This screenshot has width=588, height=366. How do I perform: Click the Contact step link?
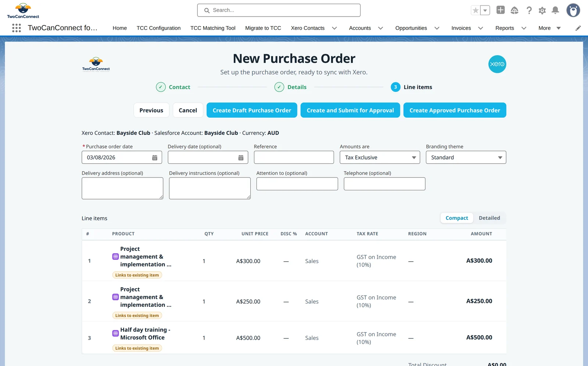click(x=179, y=87)
